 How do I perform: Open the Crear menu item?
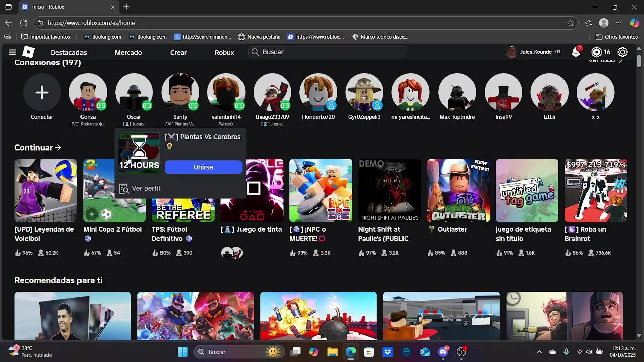click(178, 53)
